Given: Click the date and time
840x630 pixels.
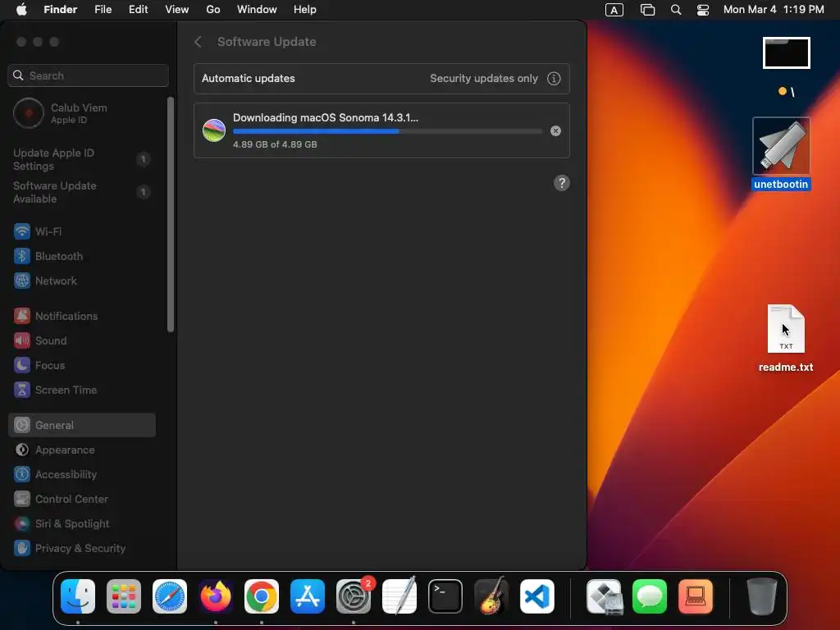Looking at the screenshot, I should (x=774, y=10).
